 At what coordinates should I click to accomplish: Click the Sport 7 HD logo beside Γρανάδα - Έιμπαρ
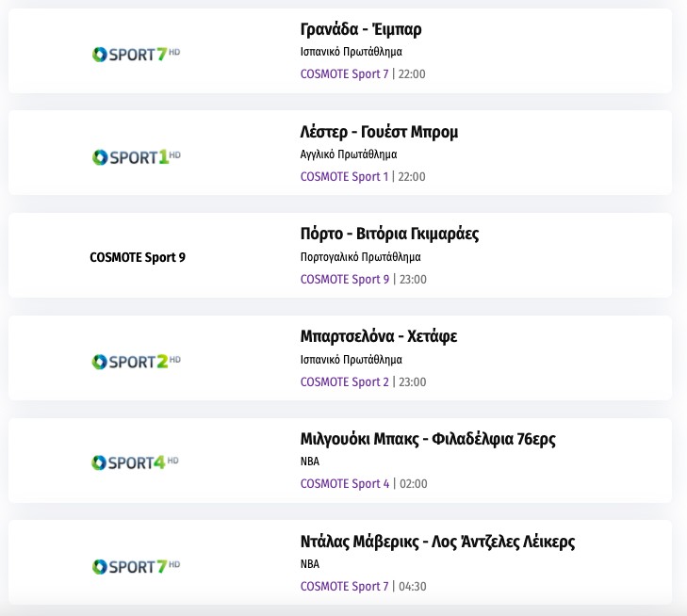click(x=136, y=55)
